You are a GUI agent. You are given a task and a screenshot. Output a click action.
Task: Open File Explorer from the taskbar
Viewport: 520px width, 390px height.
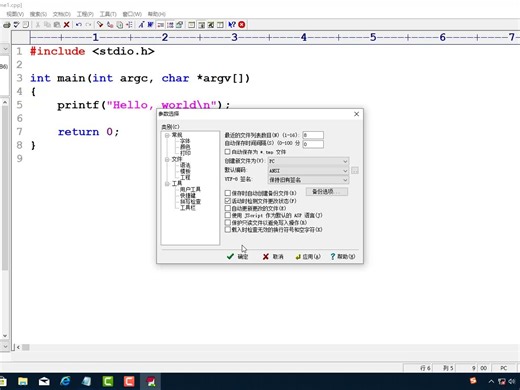pos(23,381)
